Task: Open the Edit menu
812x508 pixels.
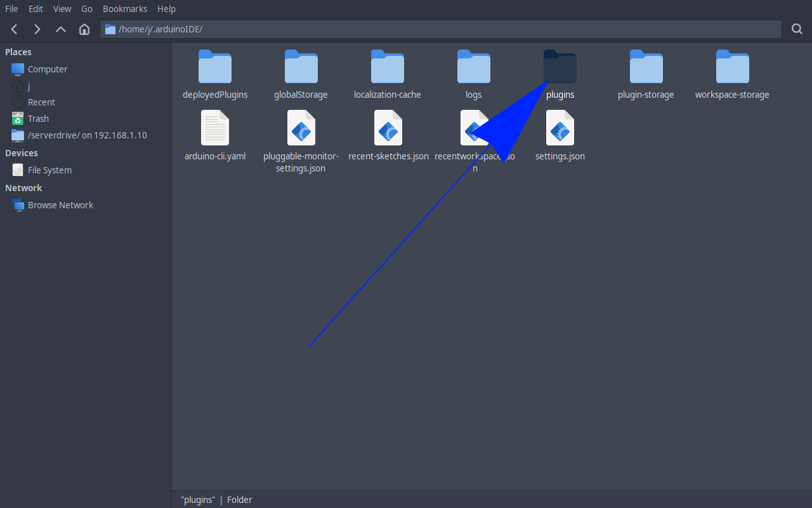Action: click(x=36, y=9)
